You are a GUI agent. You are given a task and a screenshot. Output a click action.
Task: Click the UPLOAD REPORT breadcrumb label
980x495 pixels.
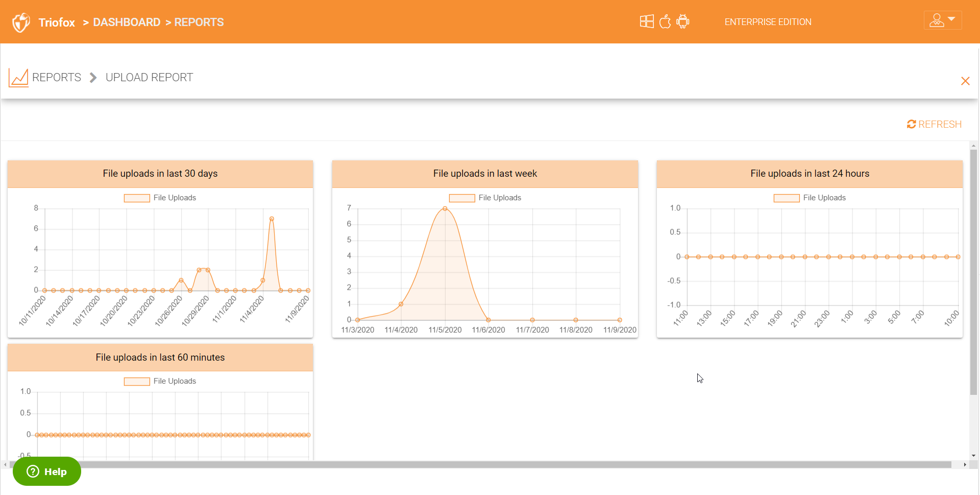(x=149, y=77)
